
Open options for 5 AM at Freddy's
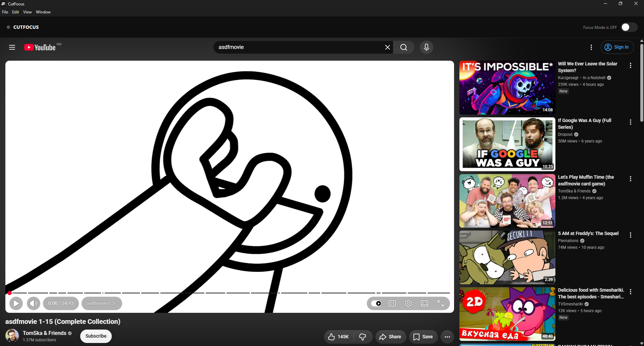click(631, 235)
